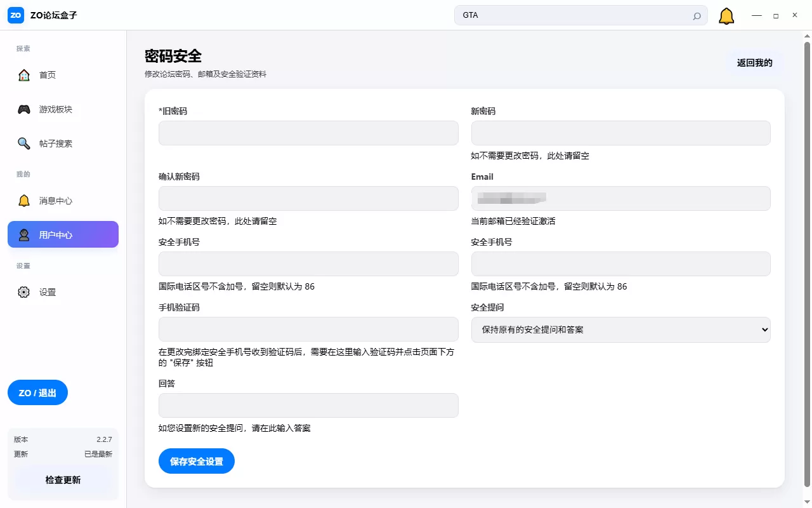Click the vertical scrollbar of the page
This screenshot has width=812, height=508.
point(807,264)
